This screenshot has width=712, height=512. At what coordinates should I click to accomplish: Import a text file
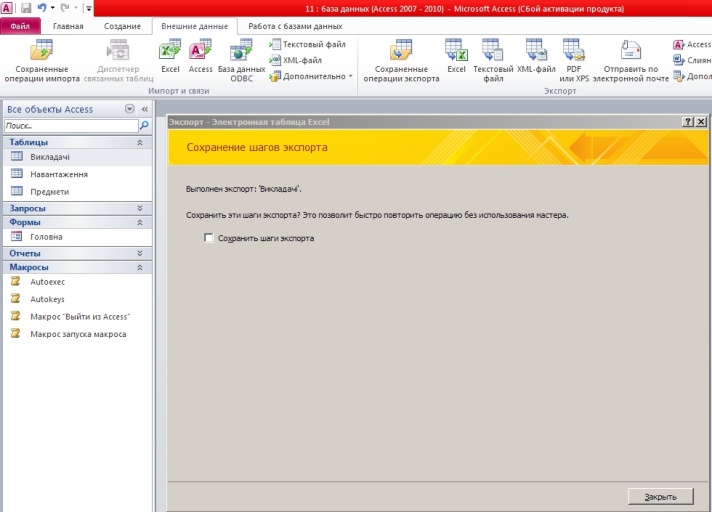[x=307, y=44]
